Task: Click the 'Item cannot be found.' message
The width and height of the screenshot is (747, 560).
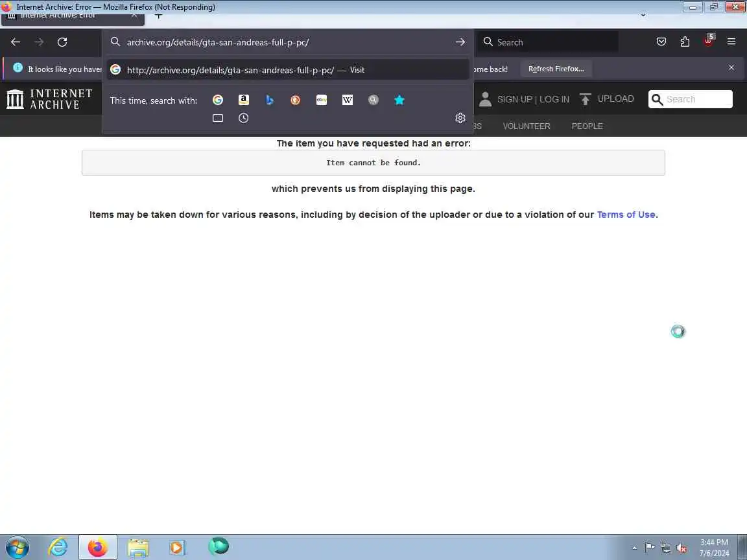Action: [373, 163]
